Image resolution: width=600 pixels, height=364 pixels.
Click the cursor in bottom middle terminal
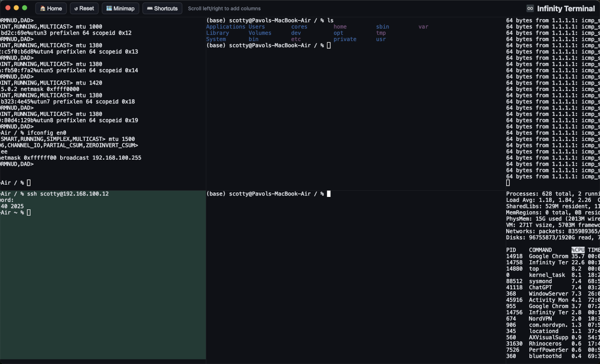[328, 194]
